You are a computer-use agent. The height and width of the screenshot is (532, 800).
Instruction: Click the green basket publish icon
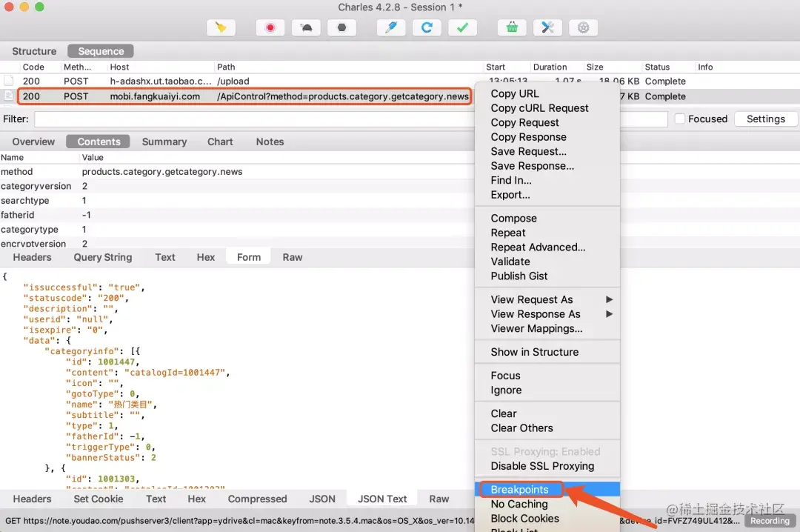click(x=513, y=27)
